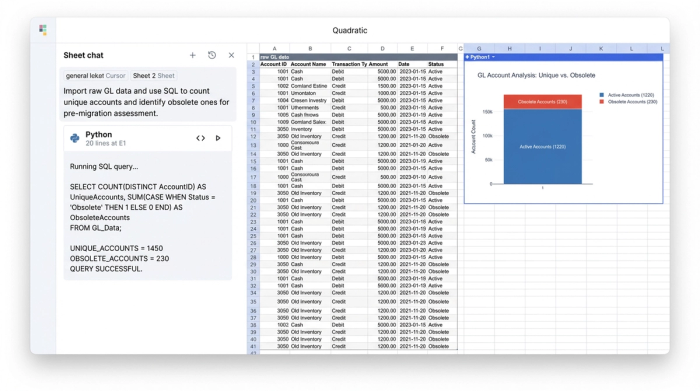Select the 'Sheet 2 Sheet' context chip

pos(154,76)
